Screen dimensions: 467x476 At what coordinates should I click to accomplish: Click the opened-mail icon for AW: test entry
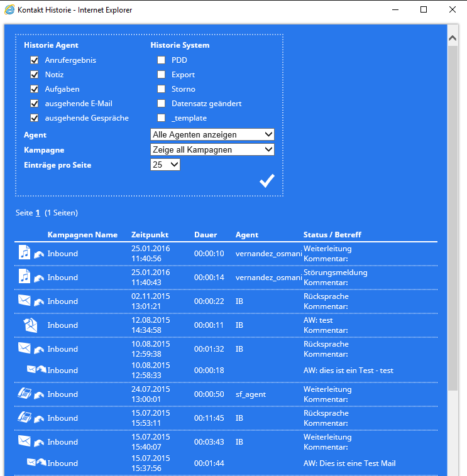coord(30,325)
